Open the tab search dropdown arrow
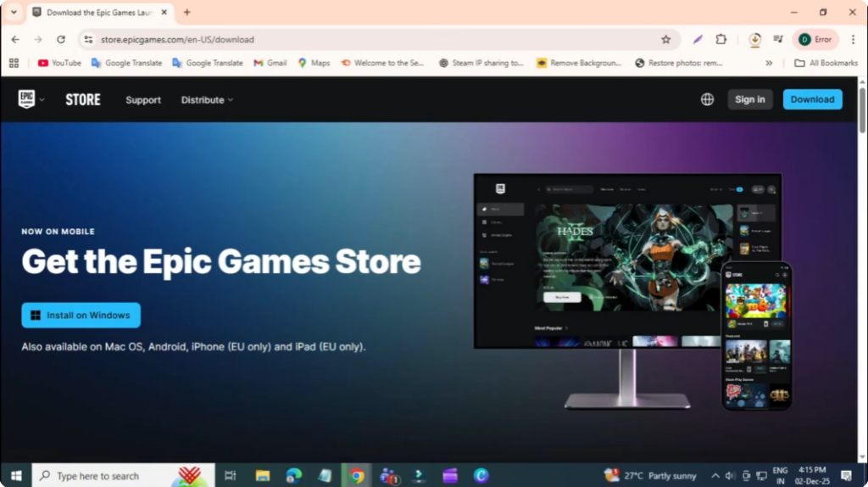Image resolution: width=868 pixels, height=487 pixels. pyautogui.click(x=14, y=12)
